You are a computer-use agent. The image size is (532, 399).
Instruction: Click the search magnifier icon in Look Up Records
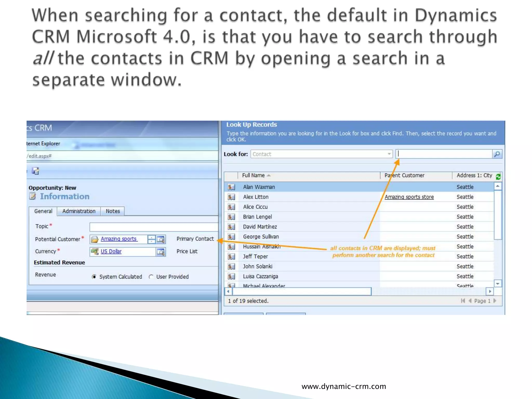[497, 154]
